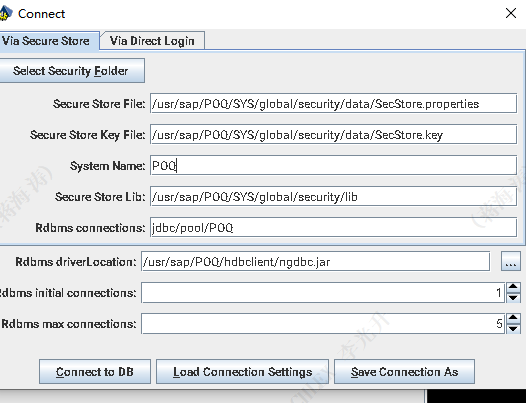Click Save Connection As button
This screenshot has width=526, height=403.
[x=404, y=372]
